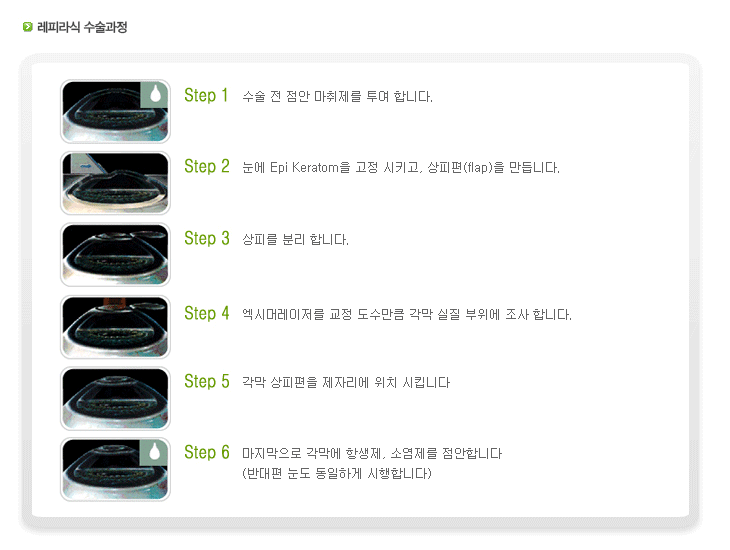Open the Step 4 eye thumbnail
This screenshot has height=550, width=730.
[115, 326]
